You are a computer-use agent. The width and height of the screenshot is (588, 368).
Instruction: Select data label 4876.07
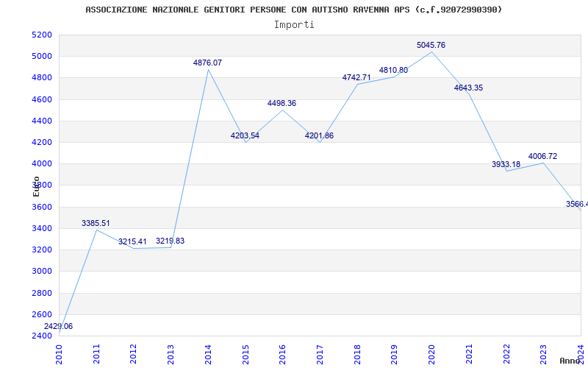coord(207,63)
